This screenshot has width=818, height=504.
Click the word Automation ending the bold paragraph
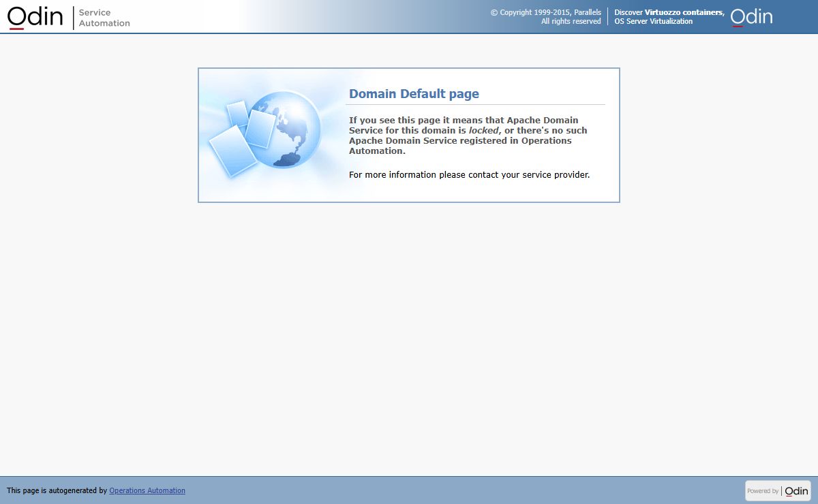point(377,151)
